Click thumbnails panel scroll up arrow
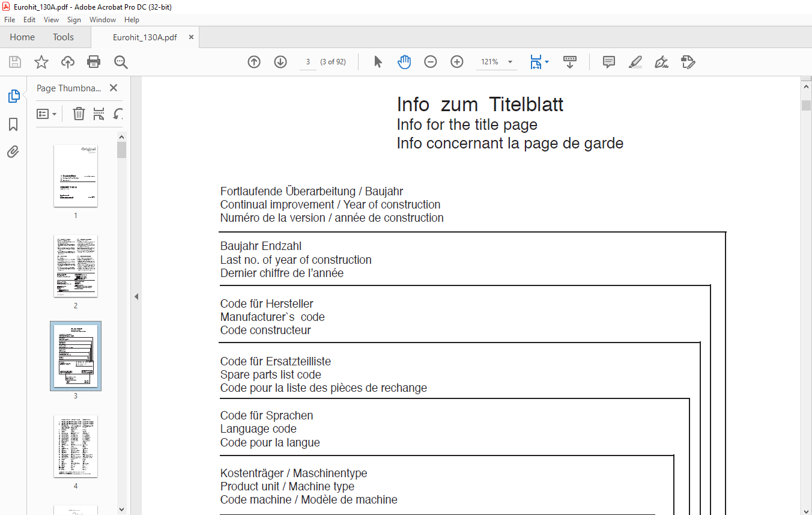 [x=122, y=136]
